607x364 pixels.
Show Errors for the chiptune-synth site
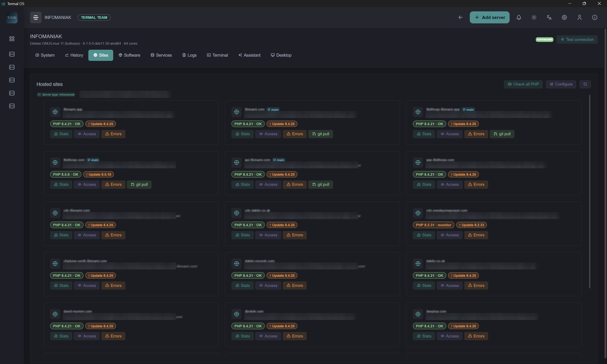[113, 286]
